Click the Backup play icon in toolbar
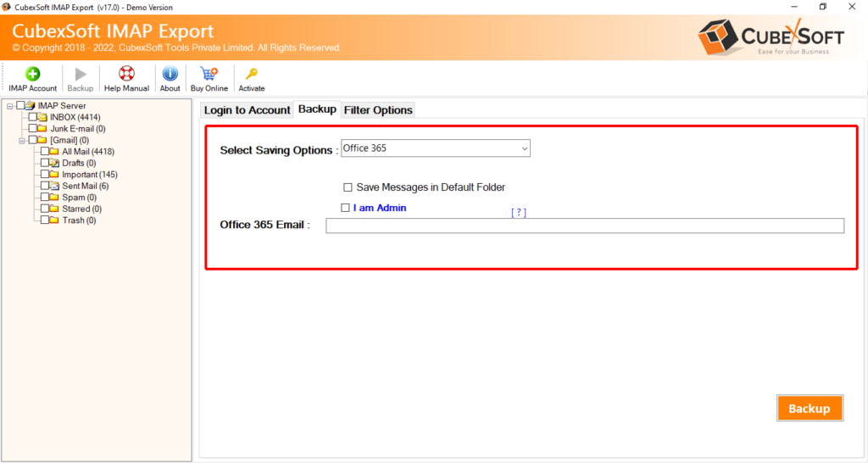868x463 pixels. click(81, 74)
